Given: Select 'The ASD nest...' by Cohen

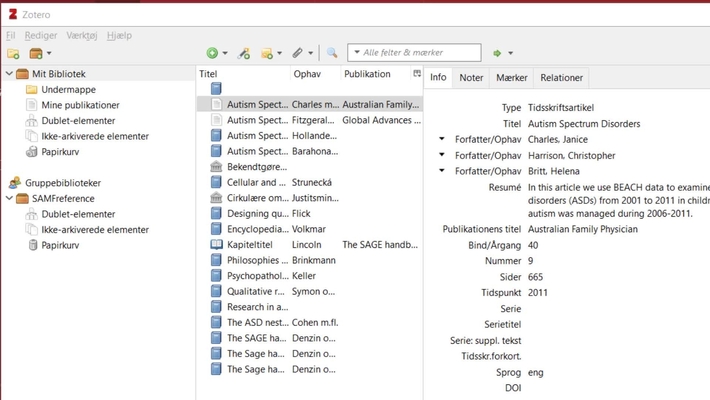Looking at the screenshot, I should (310, 323).
